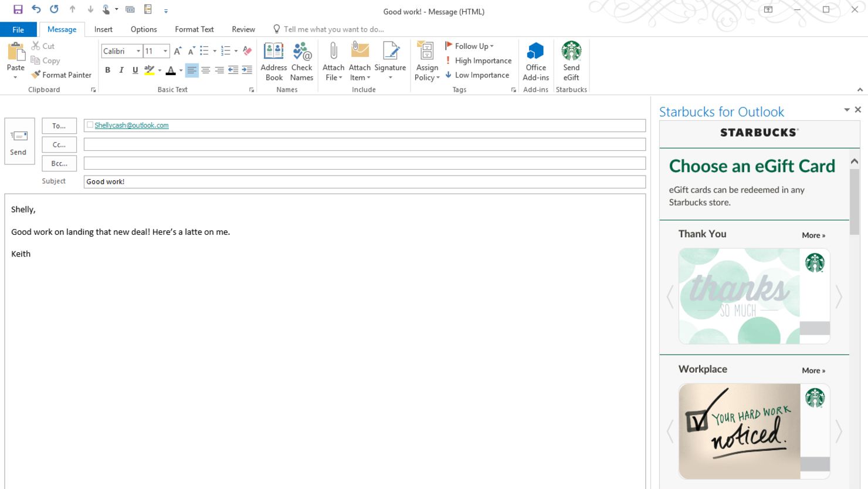
Task: Redo the last action in the title bar
Action: (x=54, y=9)
